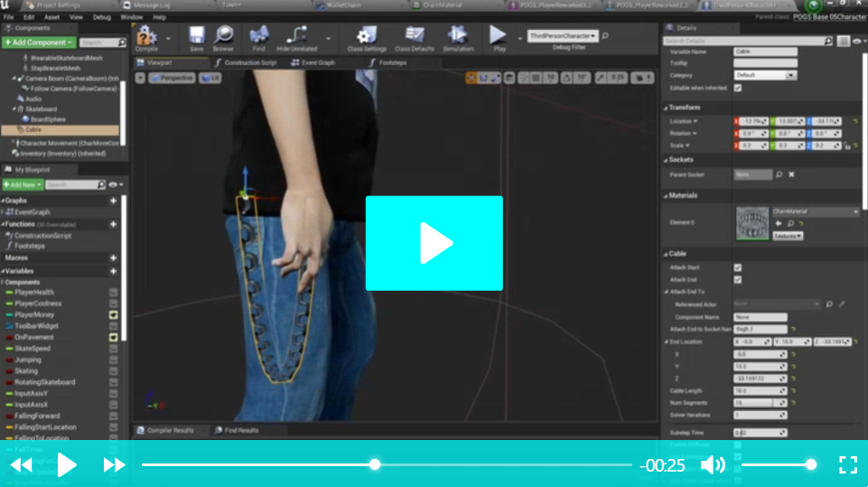
Task: Collapse the Transform section
Action: coord(666,108)
